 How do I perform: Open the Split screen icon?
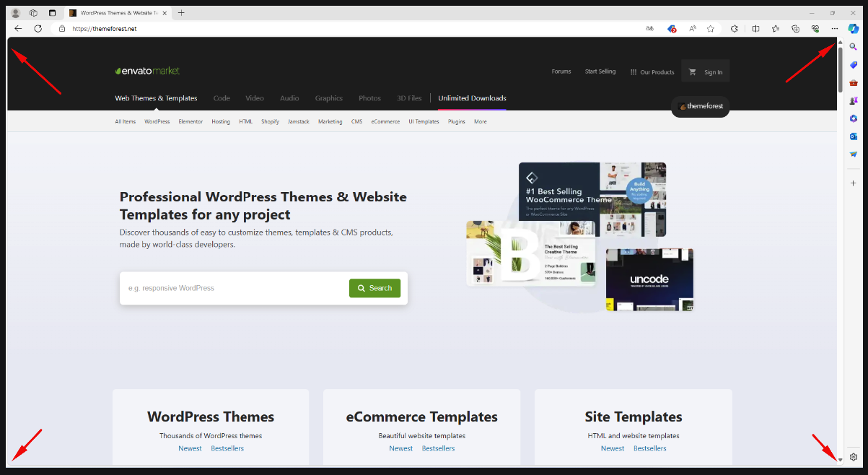pos(755,29)
